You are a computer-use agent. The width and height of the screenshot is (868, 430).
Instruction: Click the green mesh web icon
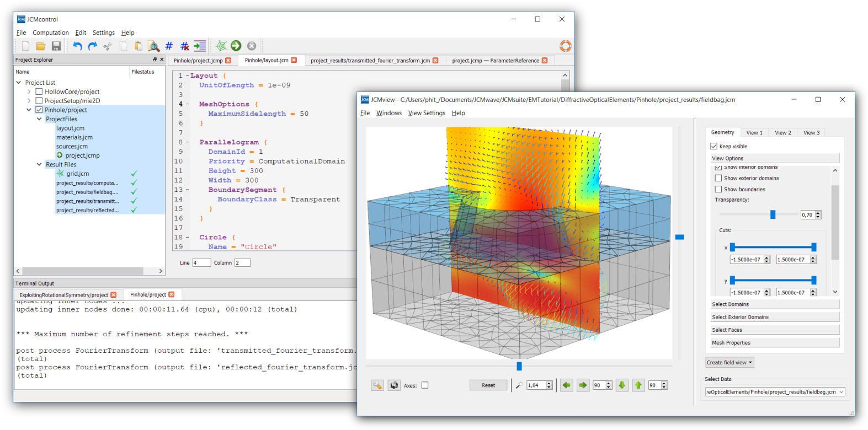tap(221, 46)
